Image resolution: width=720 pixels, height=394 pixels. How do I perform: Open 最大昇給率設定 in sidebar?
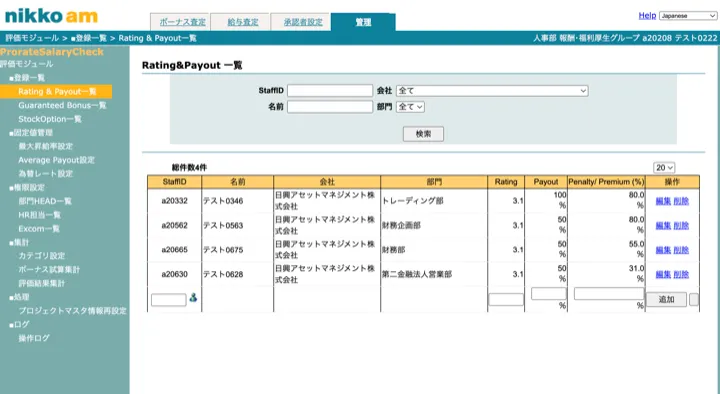tap(45, 146)
